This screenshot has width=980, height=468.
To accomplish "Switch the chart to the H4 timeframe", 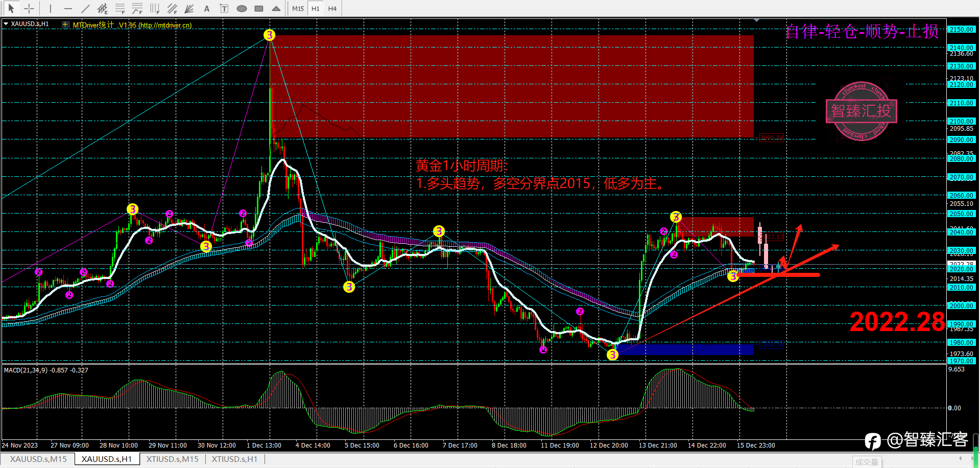I will tap(332, 8).
